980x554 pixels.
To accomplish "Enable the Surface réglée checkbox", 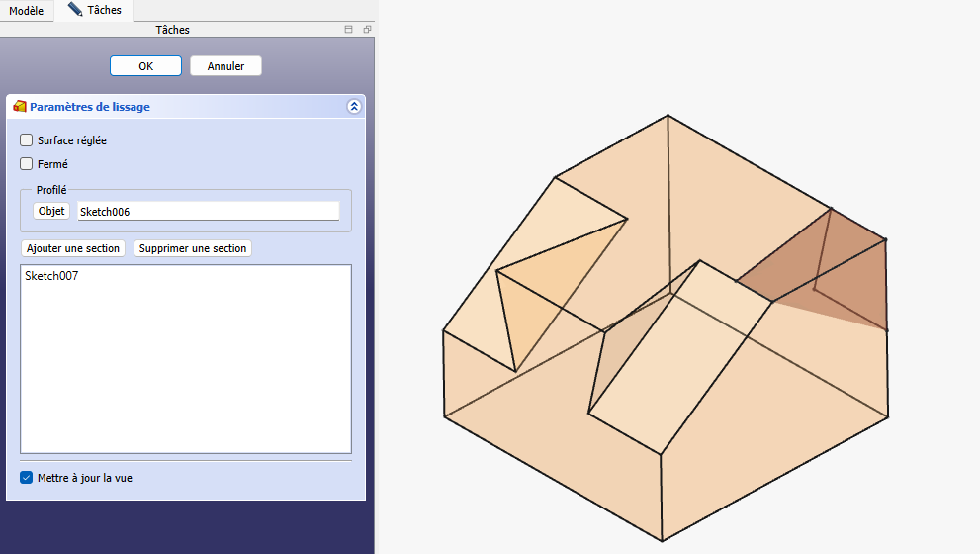I will pyautogui.click(x=27, y=140).
